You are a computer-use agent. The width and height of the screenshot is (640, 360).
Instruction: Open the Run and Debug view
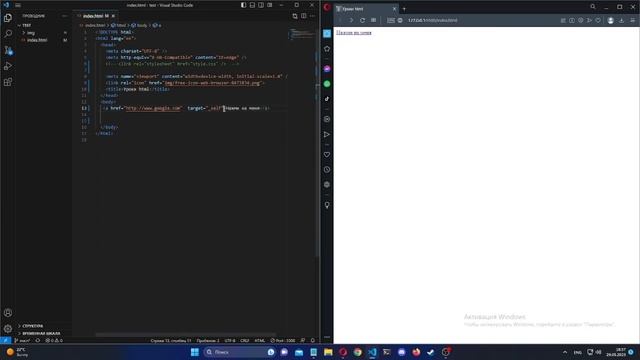point(8,66)
